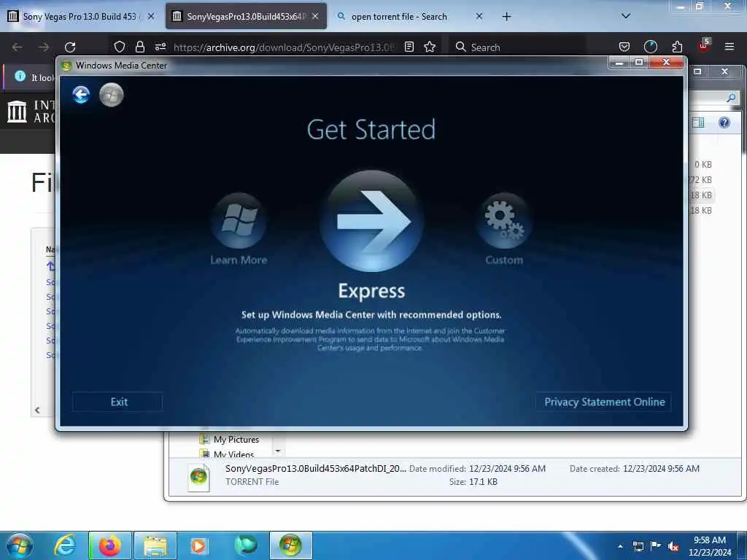Image resolution: width=747 pixels, height=560 pixels.
Task: Click the archive.org URL address field
Action: [284, 47]
